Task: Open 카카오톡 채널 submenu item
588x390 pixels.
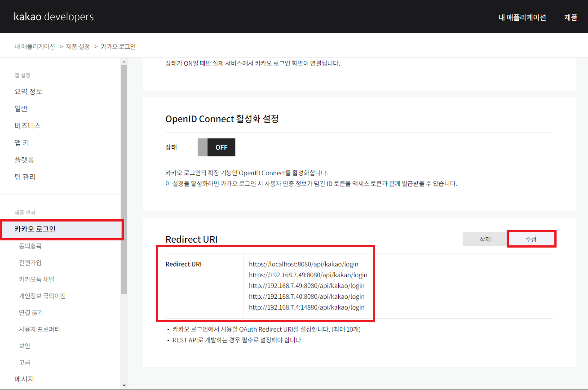Action: point(36,279)
